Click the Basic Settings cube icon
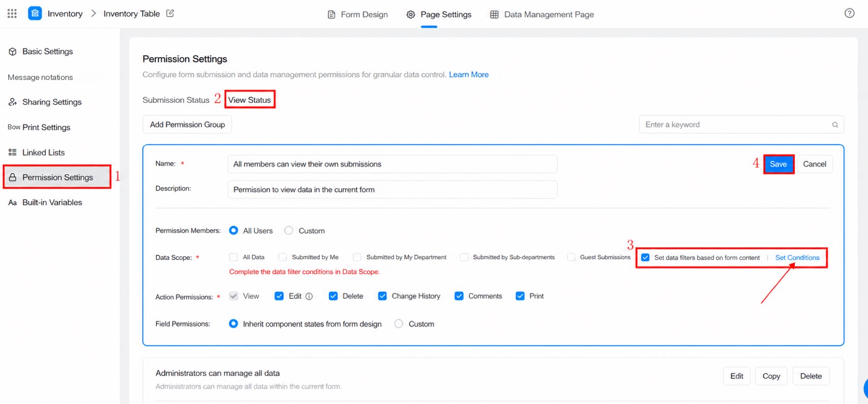Screen dimensions: 868x404 (13, 52)
